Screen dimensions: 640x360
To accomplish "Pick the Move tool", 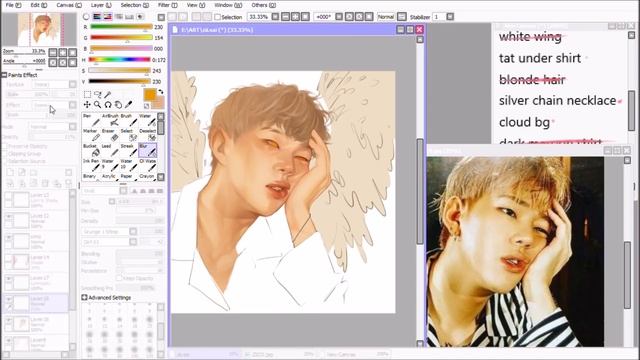I will pos(87,105).
